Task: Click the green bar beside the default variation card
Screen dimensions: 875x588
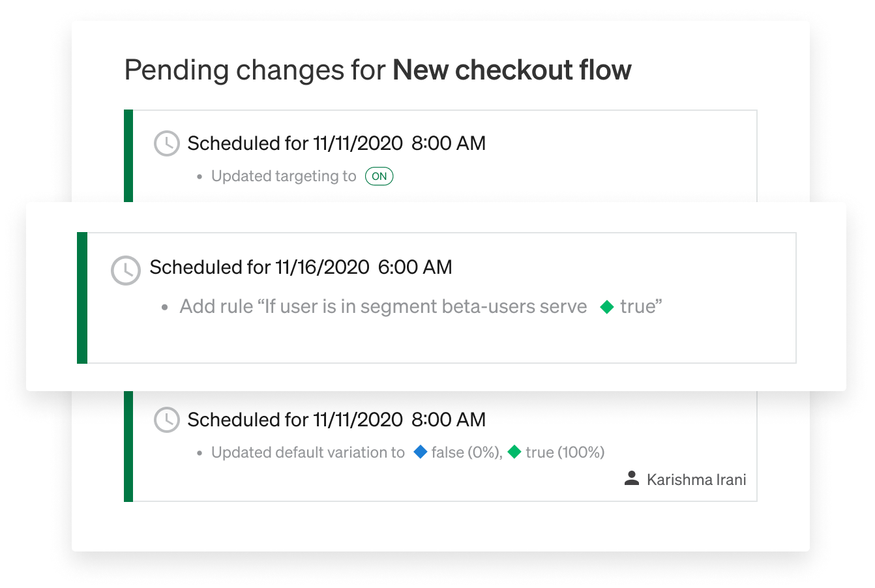Action: (128, 447)
